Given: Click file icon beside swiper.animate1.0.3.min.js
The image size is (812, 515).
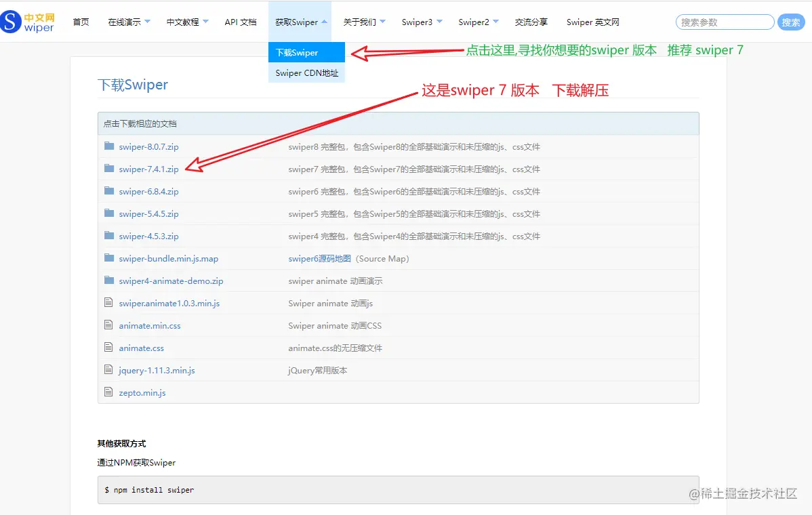Looking at the screenshot, I should (108, 302).
